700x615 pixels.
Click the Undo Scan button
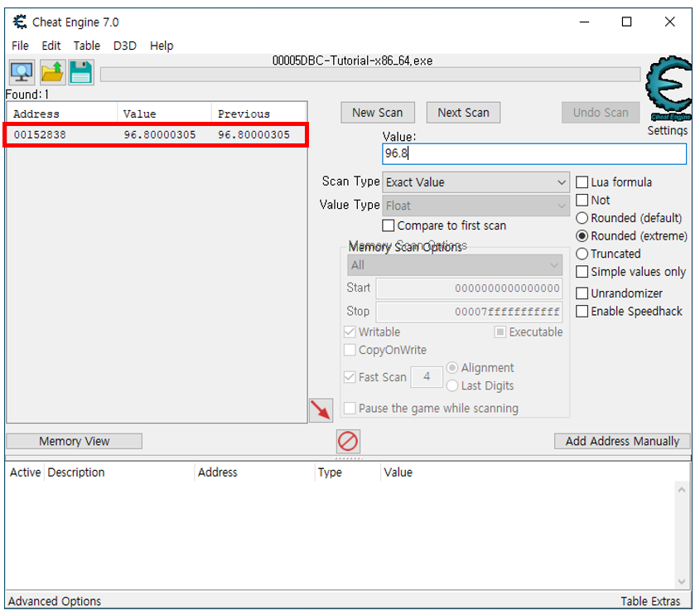tap(601, 113)
